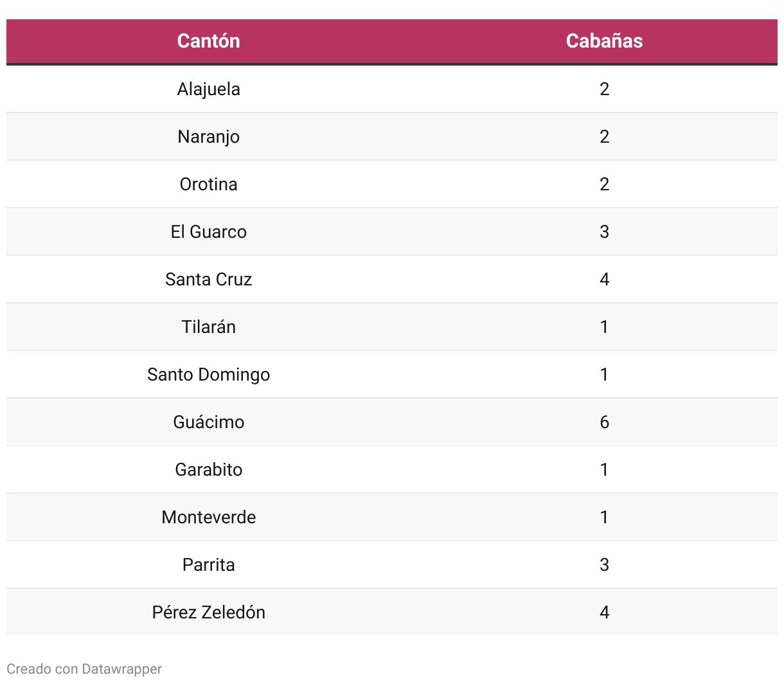Screen dimensions: 784x684
Task: Click the Cantón column header
Action: point(208,40)
